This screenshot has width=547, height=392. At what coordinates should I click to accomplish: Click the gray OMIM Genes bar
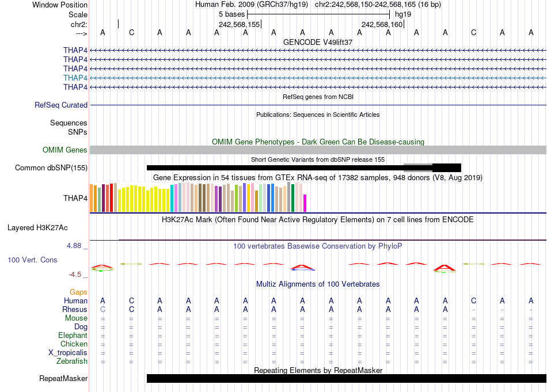coord(318,150)
